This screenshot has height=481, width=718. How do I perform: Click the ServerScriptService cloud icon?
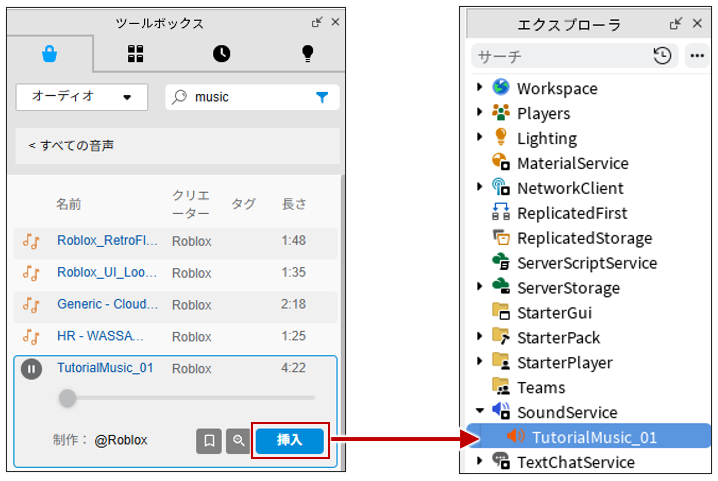coord(500,262)
